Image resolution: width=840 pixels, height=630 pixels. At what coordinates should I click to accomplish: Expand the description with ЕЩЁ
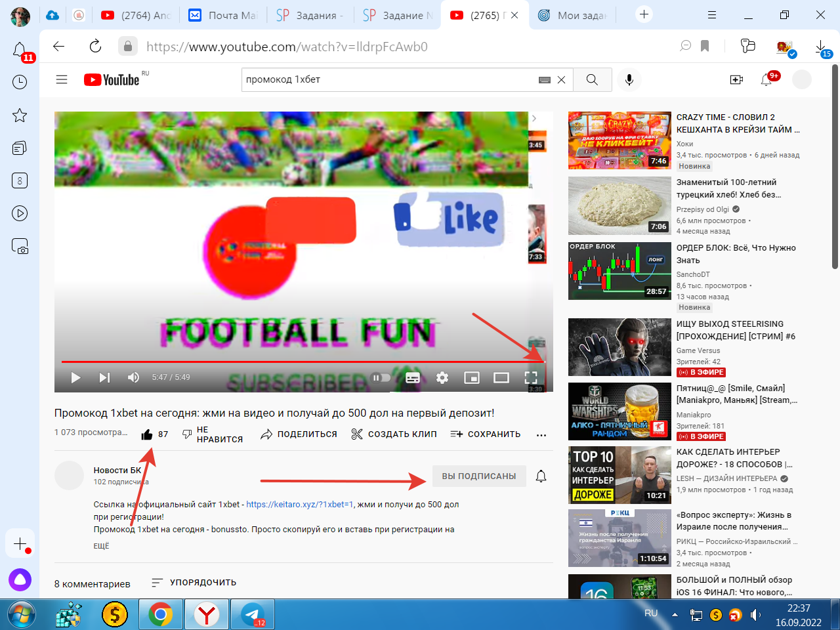click(x=101, y=546)
